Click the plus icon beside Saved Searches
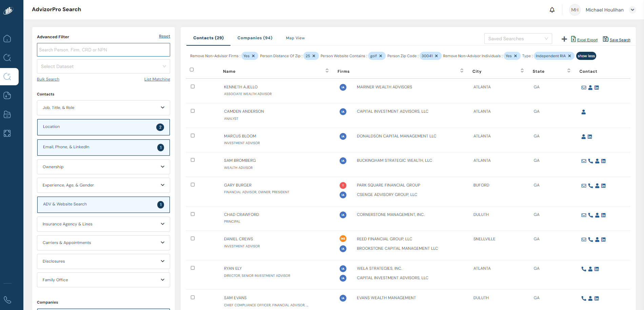644x310 pixels. 564,39
